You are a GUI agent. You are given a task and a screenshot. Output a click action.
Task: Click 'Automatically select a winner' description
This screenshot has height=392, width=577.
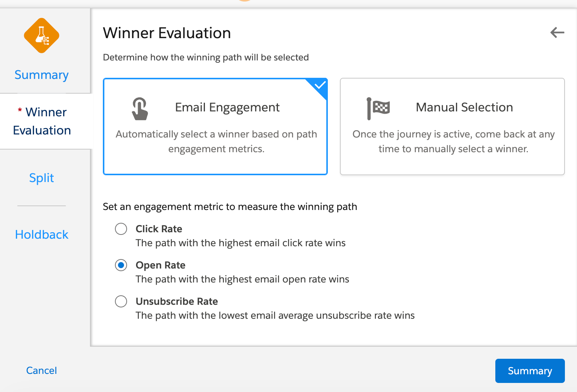pyautogui.click(x=216, y=141)
